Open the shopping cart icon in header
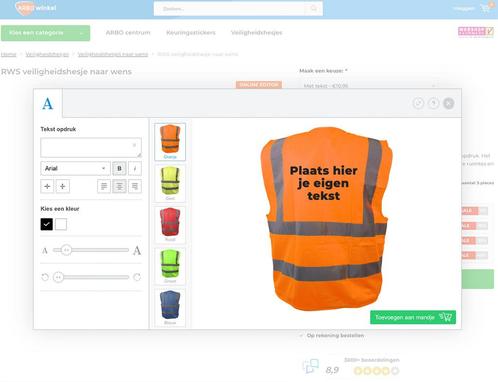Screen dimensions: 498x382 pyautogui.click(x=486, y=9)
